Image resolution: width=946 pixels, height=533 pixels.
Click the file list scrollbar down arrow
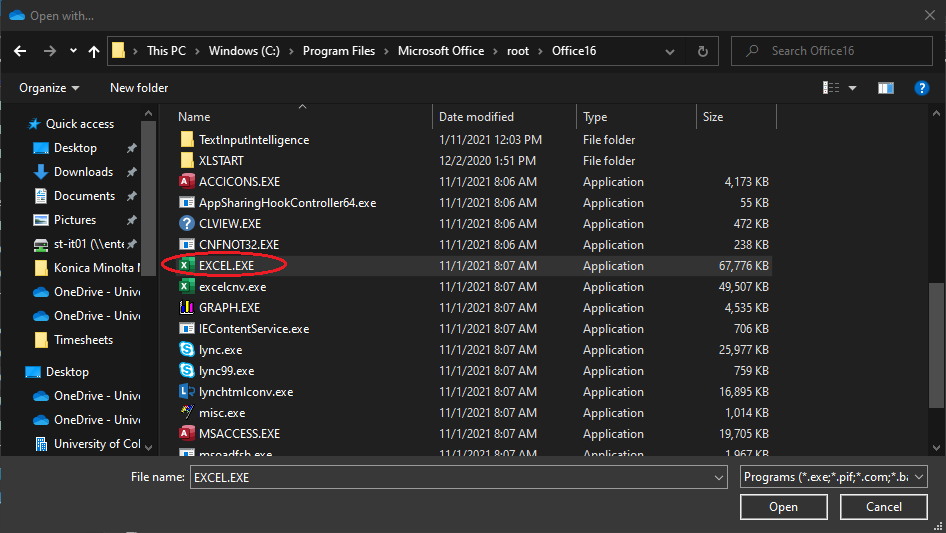pyautogui.click(x=936, y=448)
